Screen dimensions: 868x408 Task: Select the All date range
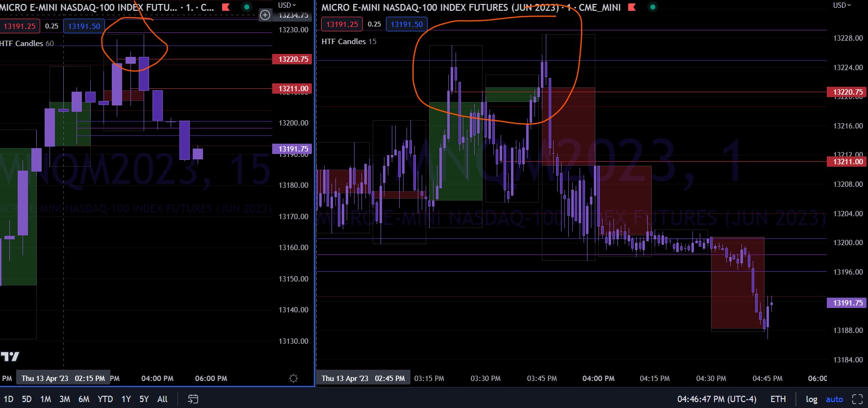coord(162,399)
